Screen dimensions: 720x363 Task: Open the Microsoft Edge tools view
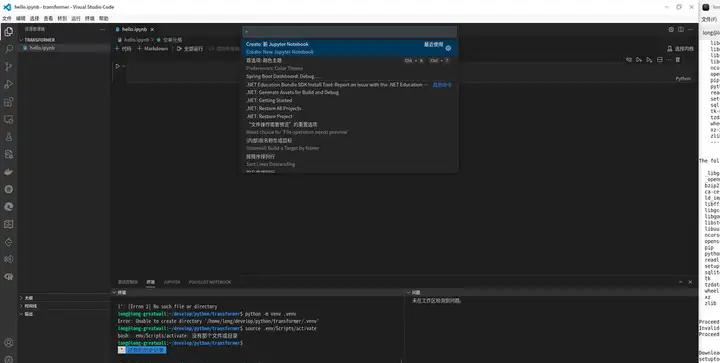9,207
